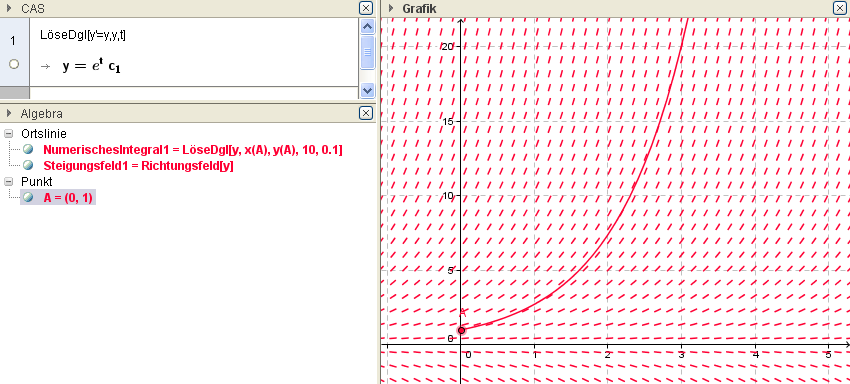Collapse the Ortslinie tree group
Image resolution: width=850 pixels, height=384 pixels.
pyautogui.click(x=9, y=133)
